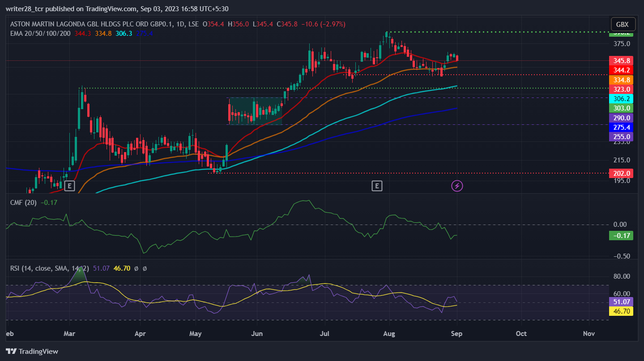Click the 80.00 RSI scale value
This screenshot has width=644, height=361.
click(x=622, y=276)
